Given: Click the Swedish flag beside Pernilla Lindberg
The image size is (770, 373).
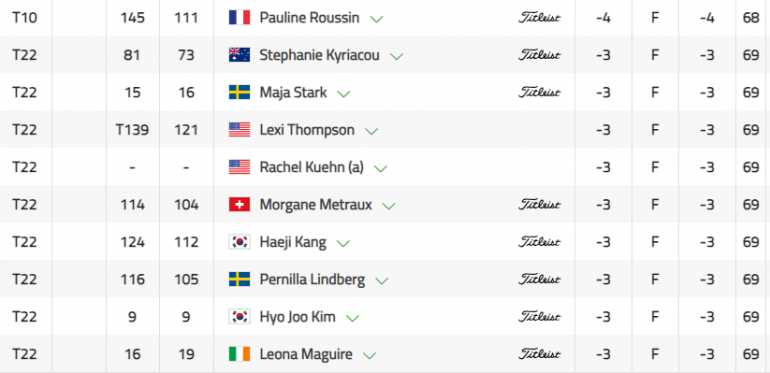Looking at the screenshot, I should click(239, 279).
